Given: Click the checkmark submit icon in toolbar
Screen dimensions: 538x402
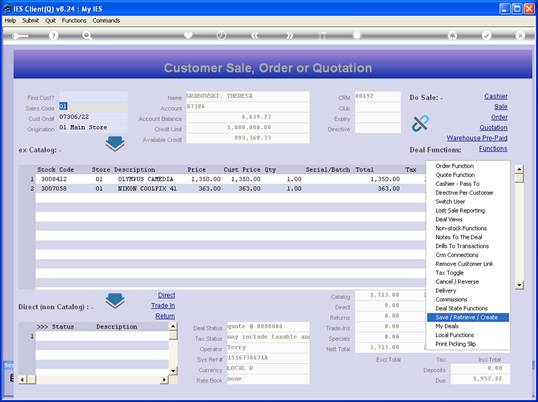Looking at the screenshot, I should click(x=486, y=35).
